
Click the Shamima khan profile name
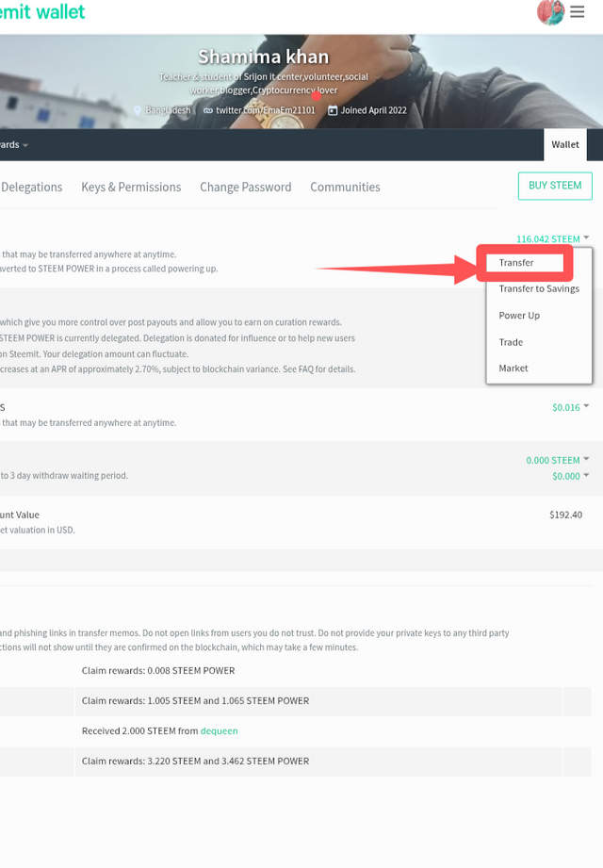[x=263, y=57]
